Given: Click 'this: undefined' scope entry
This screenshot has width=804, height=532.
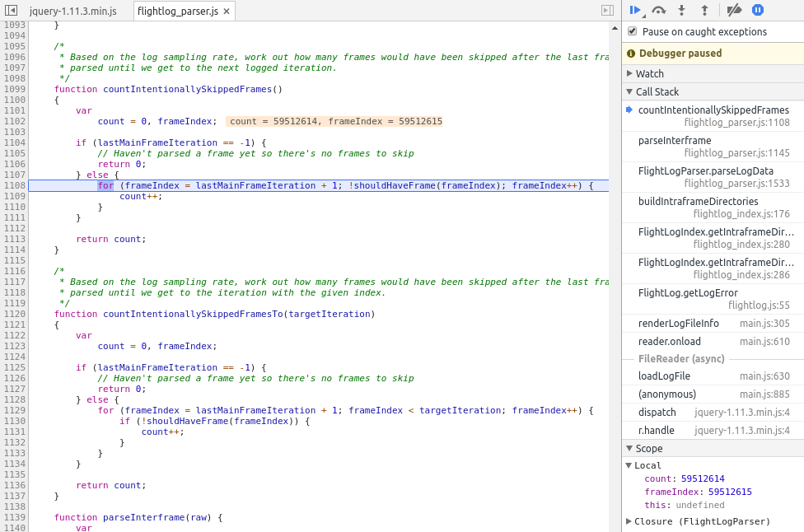Looking at the screenshot, I should click(x=684, y=505).
